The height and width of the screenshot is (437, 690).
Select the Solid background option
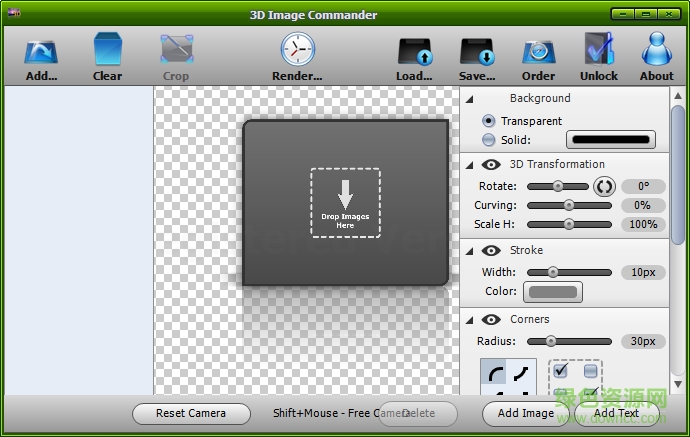coord(488,140)
